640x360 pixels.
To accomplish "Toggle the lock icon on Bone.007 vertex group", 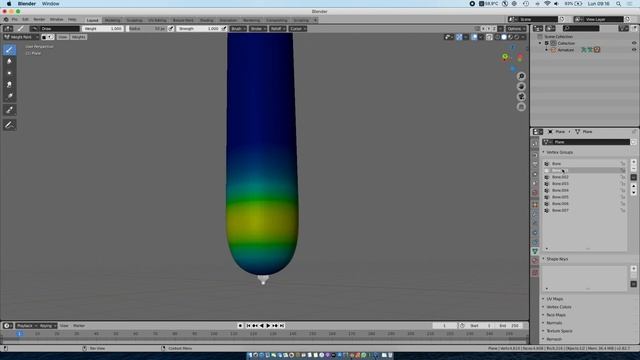I will point(623,210).
